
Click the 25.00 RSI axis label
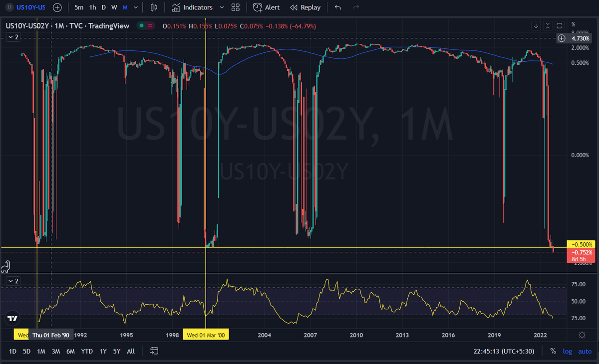pyautogui.click(x=578, y=318)
